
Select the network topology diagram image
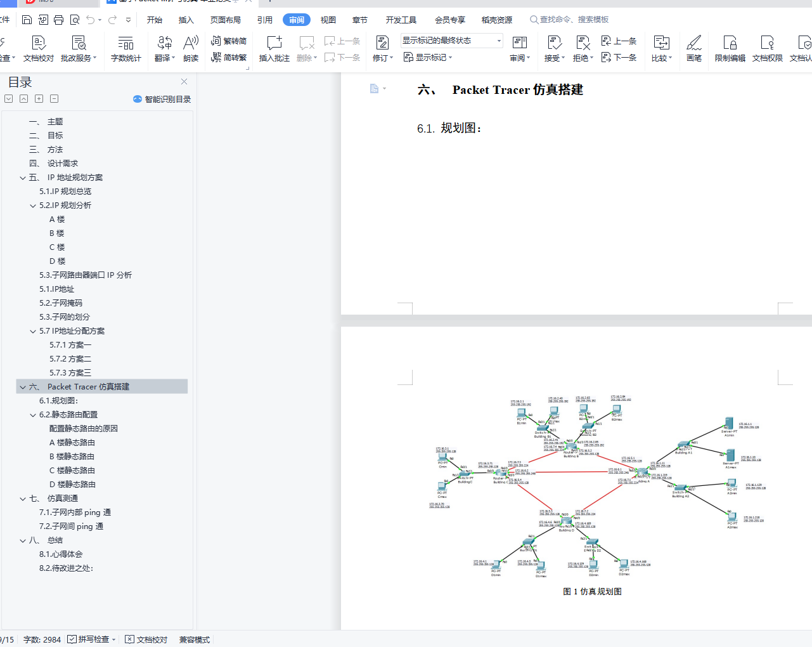pos(598,485)
